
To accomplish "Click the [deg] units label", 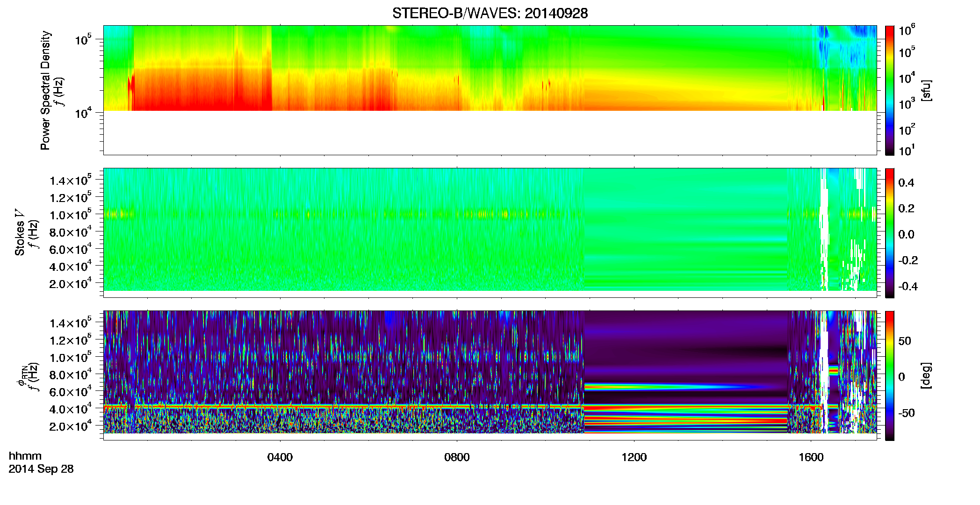I will [x=926, y=375].
